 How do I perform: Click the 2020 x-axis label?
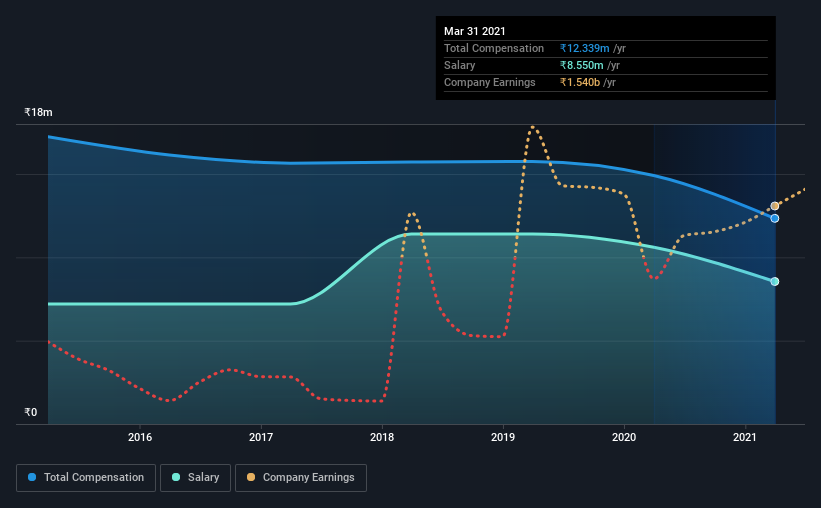coord(624,437)
